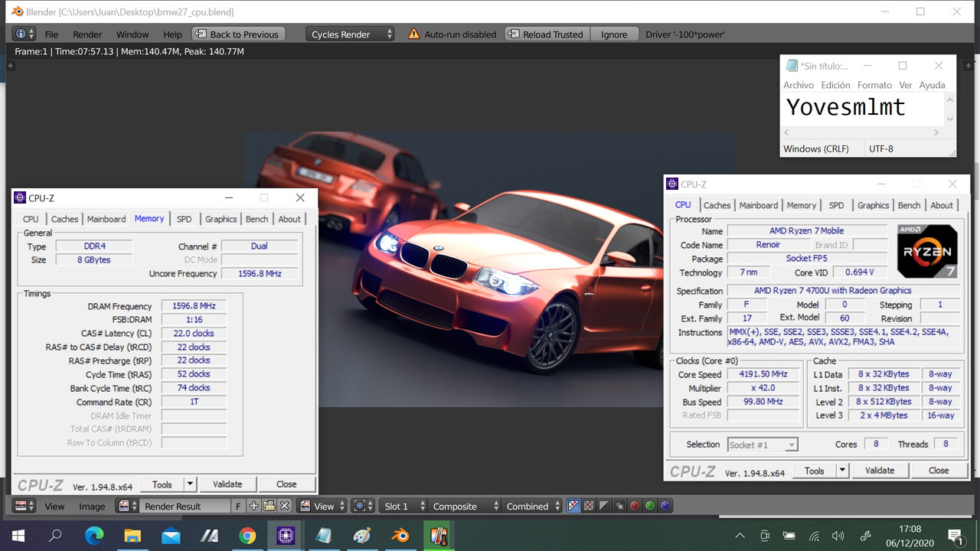Switch to Blender from taskbar icon
The height and width of the screenshot is (551, 980).
400,536
